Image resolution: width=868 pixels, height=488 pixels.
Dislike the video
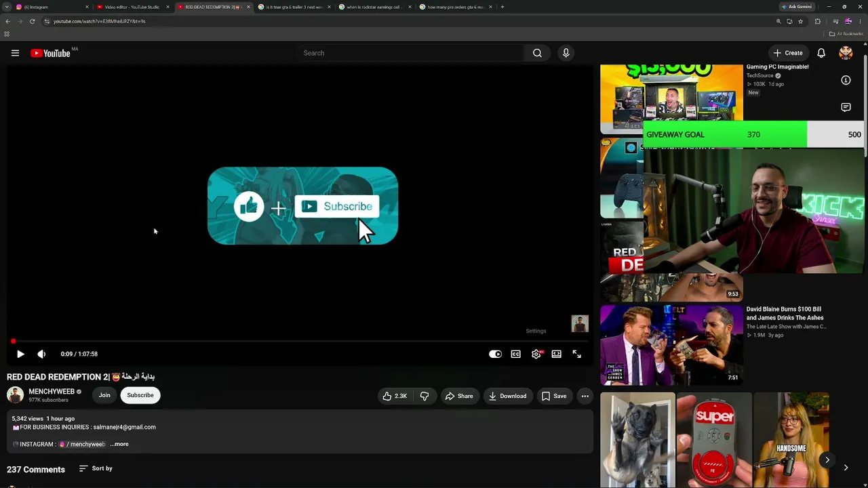(x=425, y=396)
